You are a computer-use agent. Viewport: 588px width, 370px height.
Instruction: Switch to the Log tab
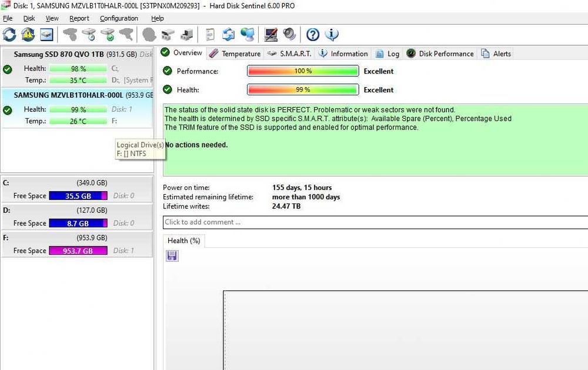coord(387,54)
